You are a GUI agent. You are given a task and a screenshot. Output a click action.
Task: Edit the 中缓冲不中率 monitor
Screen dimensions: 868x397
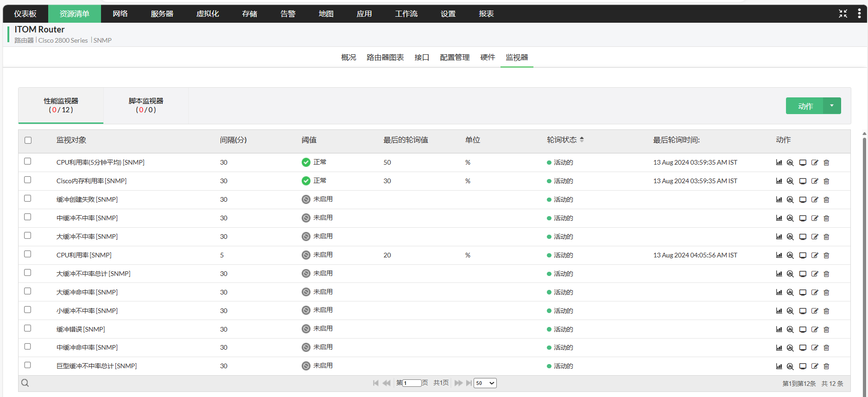pos(815,218)
